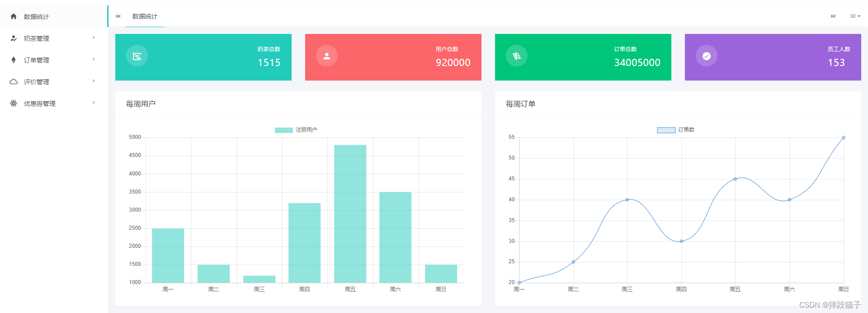Image resolution: width=868 pixels, height=313 pixels.
Task: Click the 每周用户 panel title
Action: click(141, 104)
